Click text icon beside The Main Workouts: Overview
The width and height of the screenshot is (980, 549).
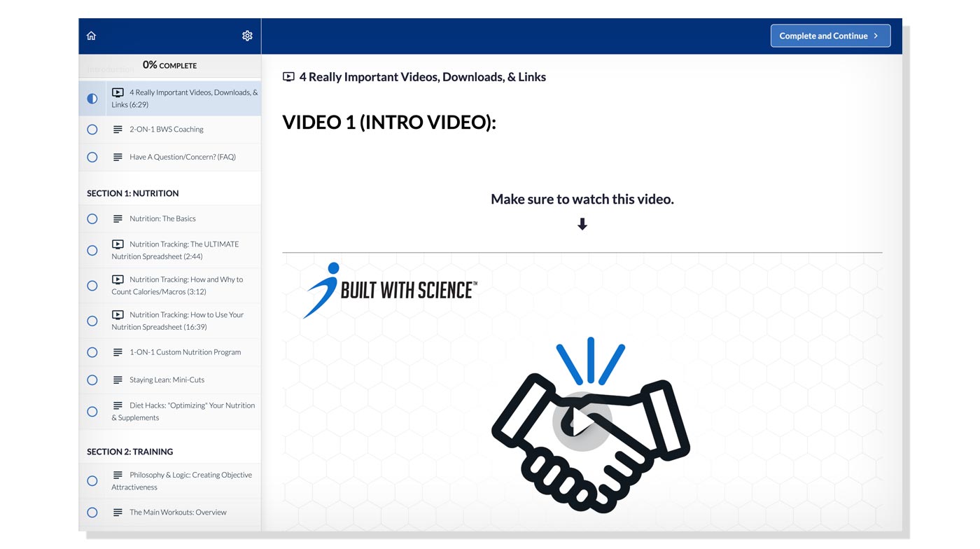click(118, 513)
